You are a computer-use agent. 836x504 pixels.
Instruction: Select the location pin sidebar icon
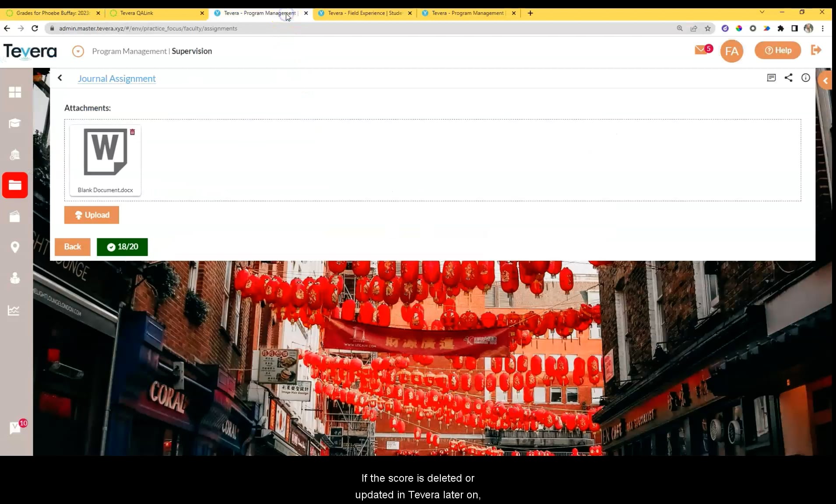15,247
